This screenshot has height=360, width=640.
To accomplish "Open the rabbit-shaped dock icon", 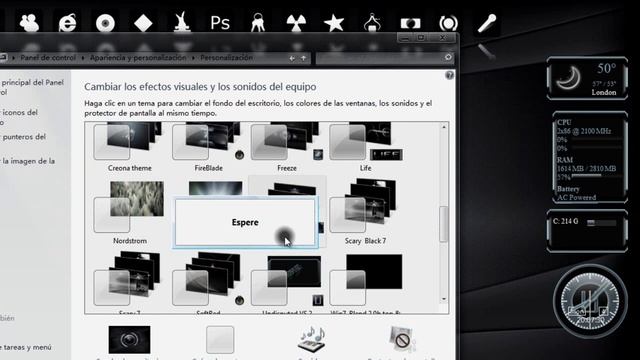I will point(182,22).
